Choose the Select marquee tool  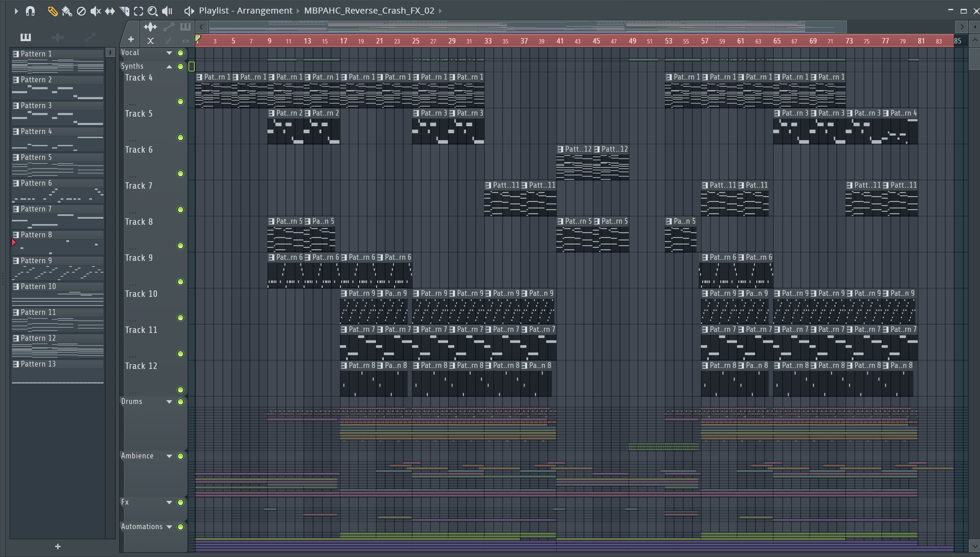(138, 11)
